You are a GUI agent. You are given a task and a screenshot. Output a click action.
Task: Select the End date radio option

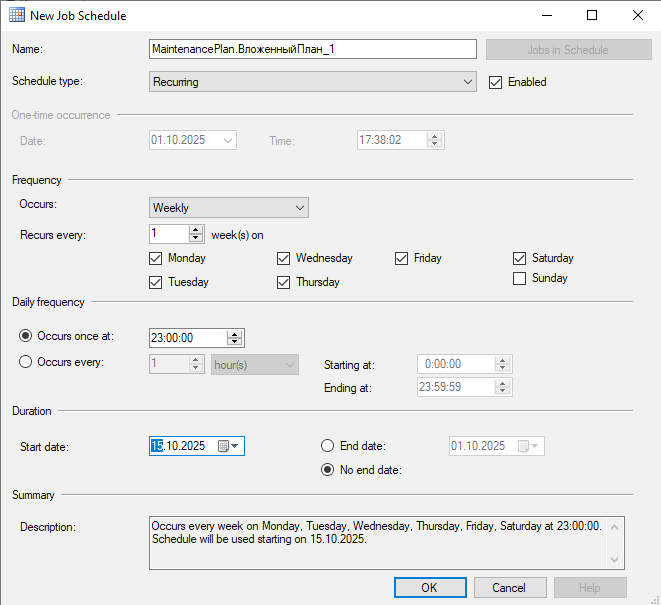pos(327,446)
